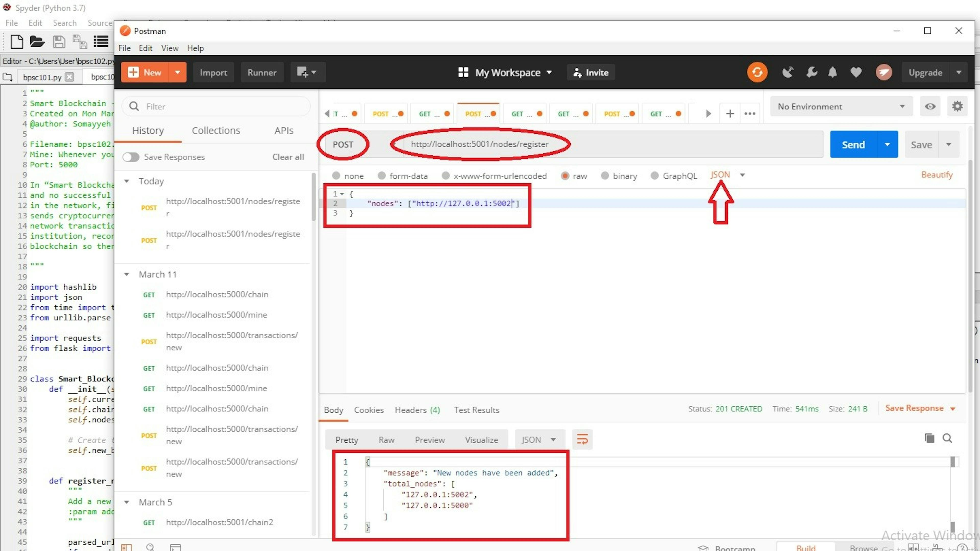Viewport: 980px width, 551px height.
Task: Add a new request tab with plus
Action: coord(730,114)
